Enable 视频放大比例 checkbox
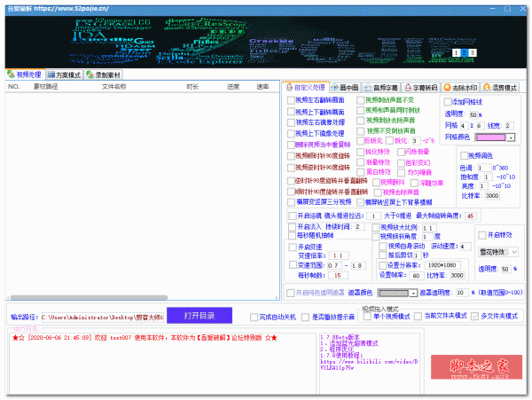The width and height of the screenshot is (532, 400). (x=376, y=228)
